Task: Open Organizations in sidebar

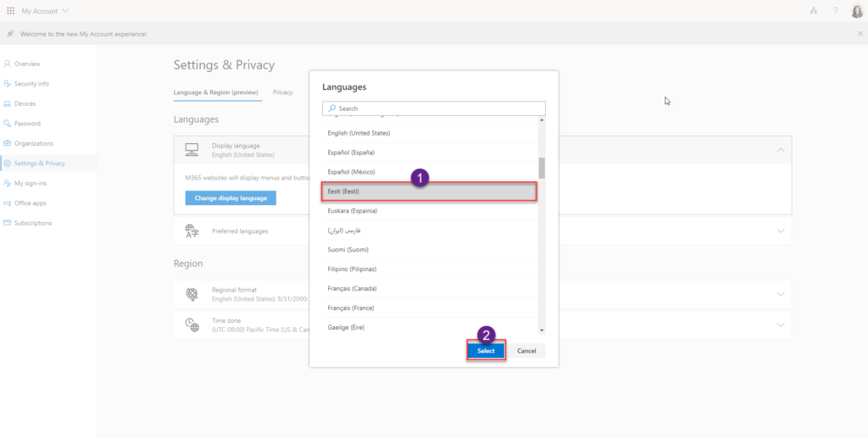Action: [x=33, y=143]
